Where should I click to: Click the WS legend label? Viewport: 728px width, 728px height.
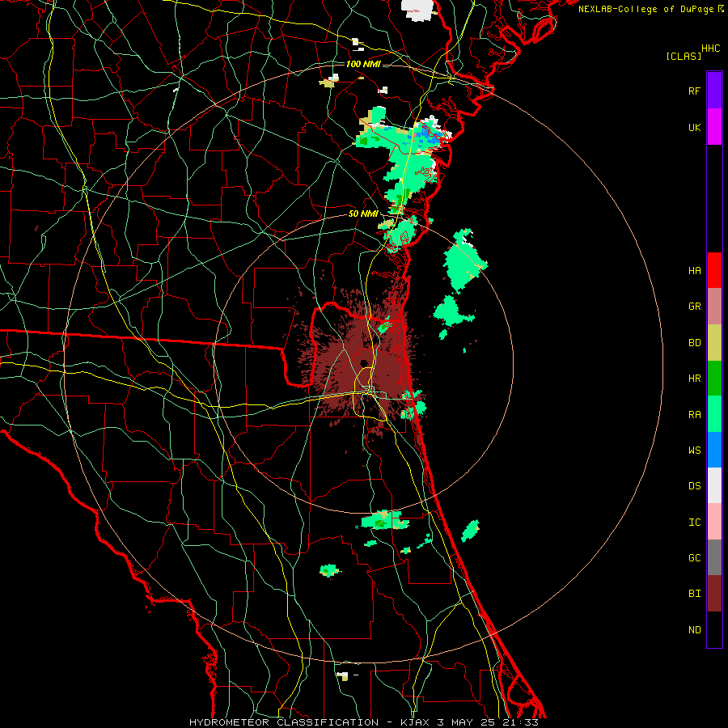point(695,450)
